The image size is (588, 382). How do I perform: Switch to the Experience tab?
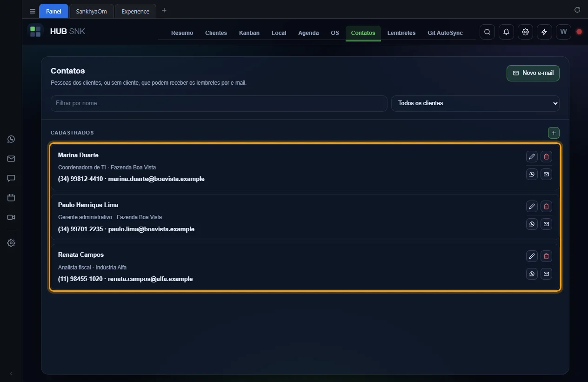(x=135, y=11)
